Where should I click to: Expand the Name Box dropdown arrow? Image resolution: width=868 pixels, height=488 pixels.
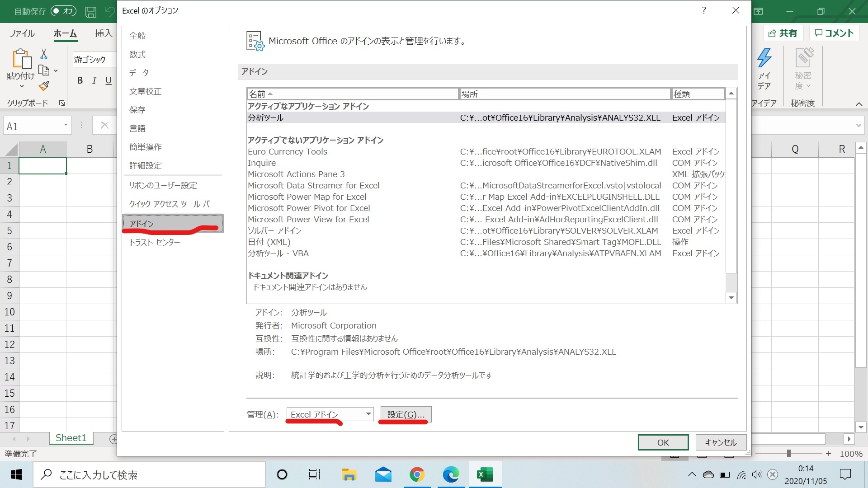pos(66,125)
